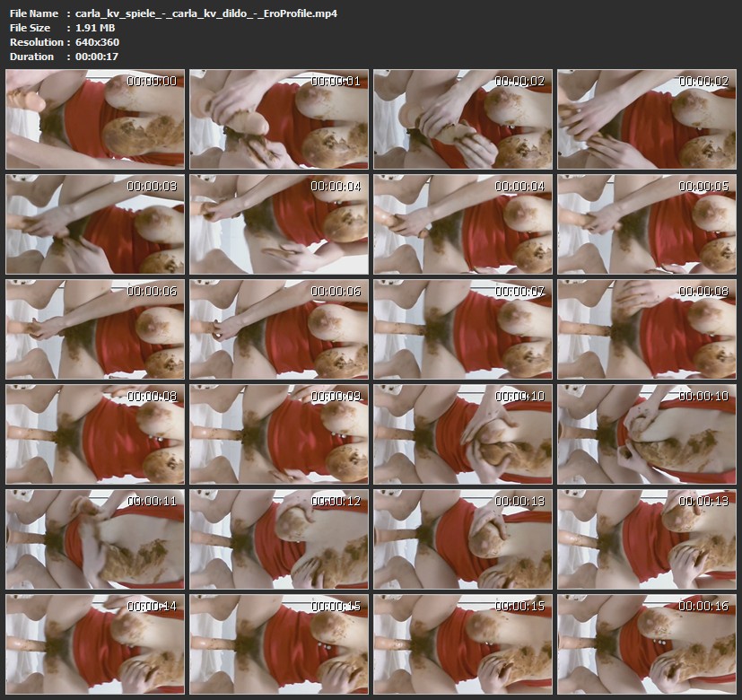Select the frame marked 00:00:09
The width and height of the screenshot is (742, 700).
[279, 434]
